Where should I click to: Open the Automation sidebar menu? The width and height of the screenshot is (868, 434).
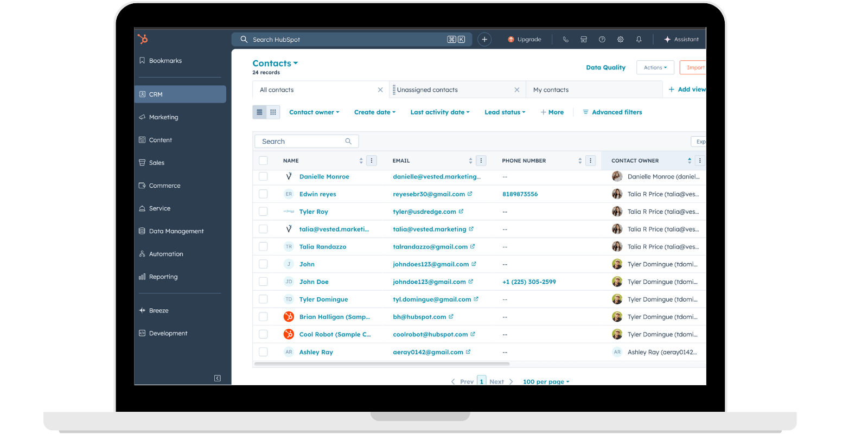180,254
